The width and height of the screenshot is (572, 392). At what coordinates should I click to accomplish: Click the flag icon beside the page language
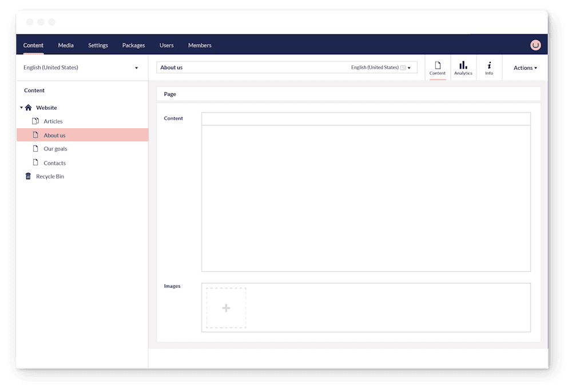[x=402, y=67]
